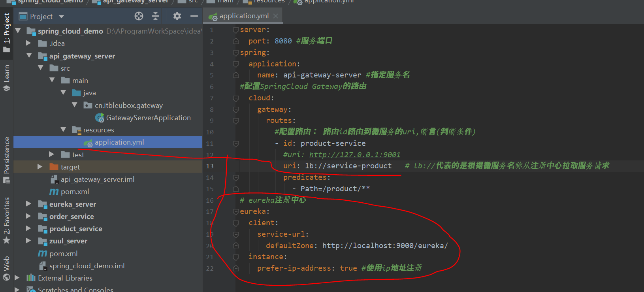The image size is (644, 292).
Task: Toggle fold marker at line 1 server
Action: click(x=236, y=30)
